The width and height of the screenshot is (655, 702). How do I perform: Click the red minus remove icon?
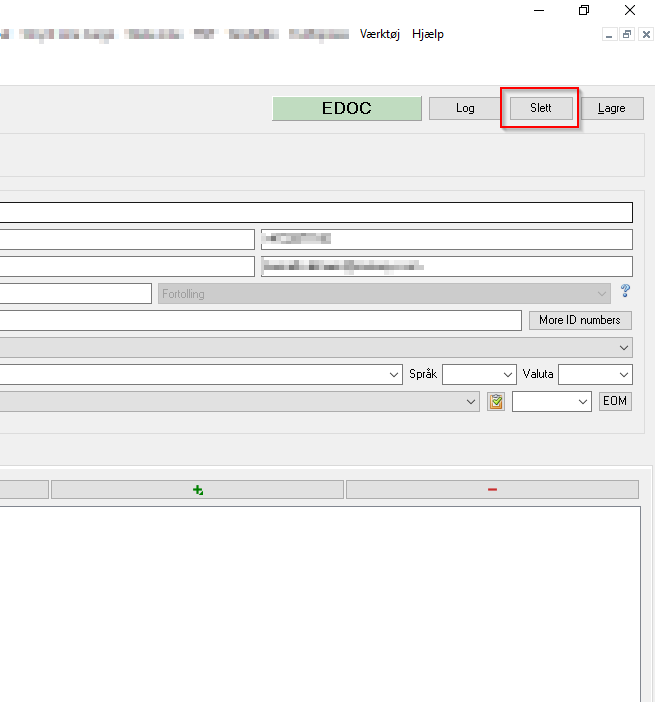point(492,490)
